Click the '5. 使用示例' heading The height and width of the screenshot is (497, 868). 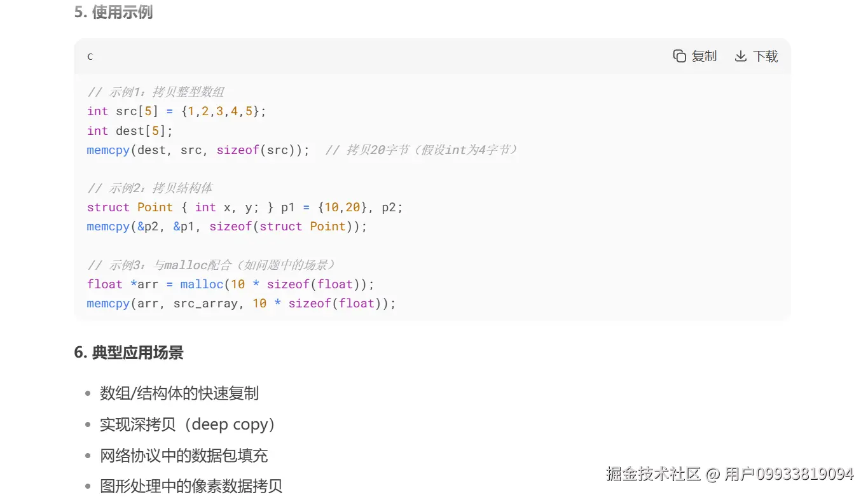(113, 12)
